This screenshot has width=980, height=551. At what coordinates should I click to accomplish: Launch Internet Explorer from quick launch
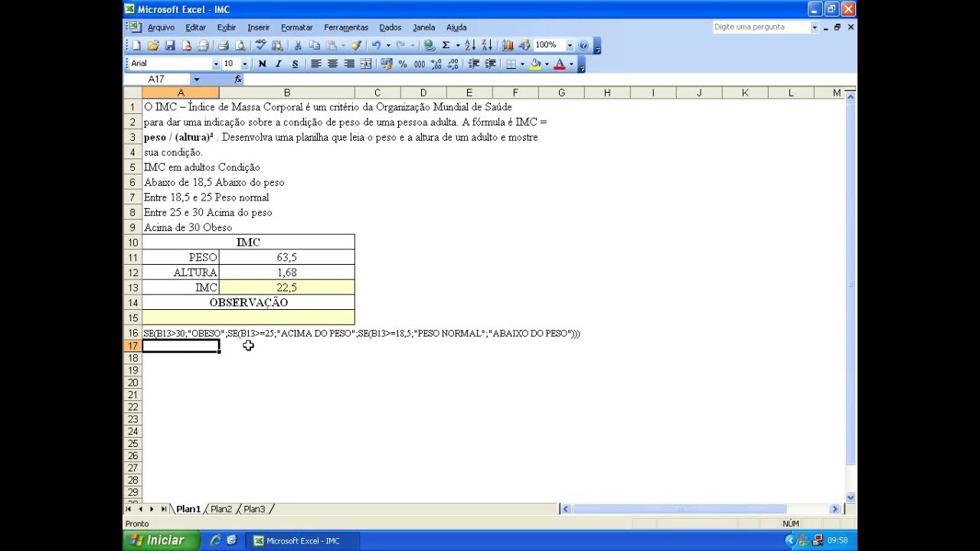pos(215,540)
